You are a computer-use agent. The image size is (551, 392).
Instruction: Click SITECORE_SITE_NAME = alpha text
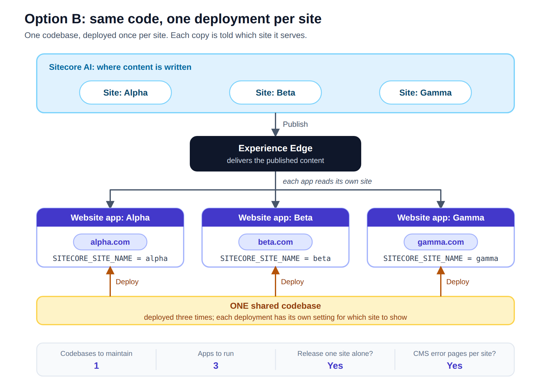pyautogui.click(x=110, y=258)
